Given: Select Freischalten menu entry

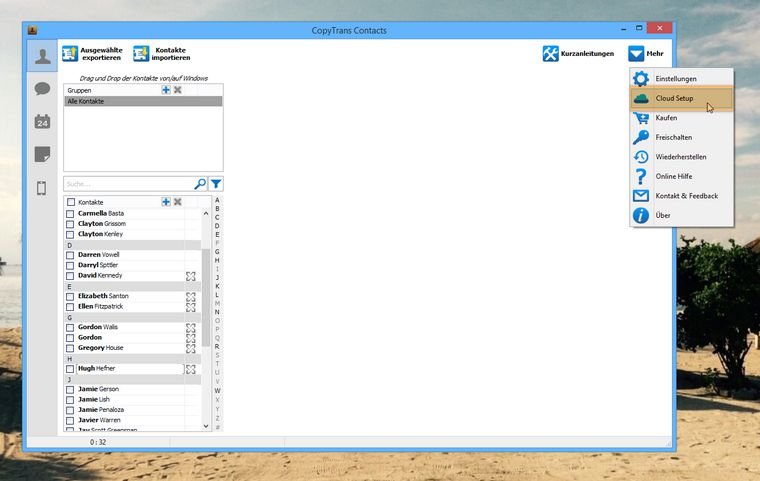Looking at the screenshot, I should tap(681, 137).
